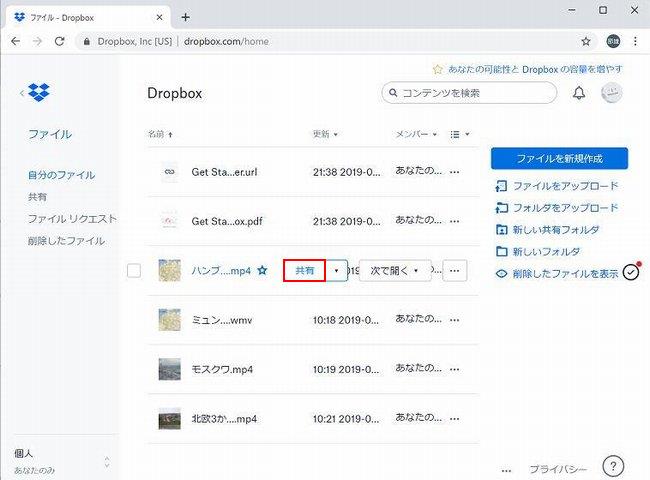650x480 pixels.
Task: Open more options for Get Sta...er.url
Action: pyautogui.click(x=454, y=172)
